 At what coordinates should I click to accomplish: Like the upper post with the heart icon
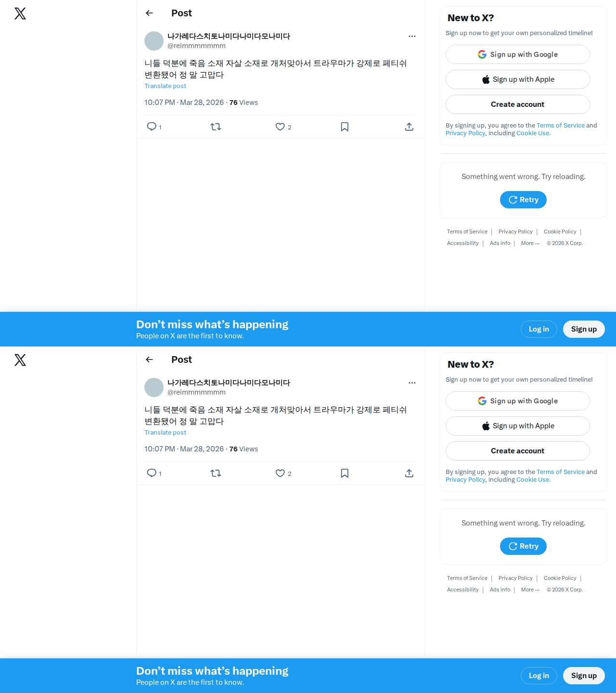click(280, 127)
